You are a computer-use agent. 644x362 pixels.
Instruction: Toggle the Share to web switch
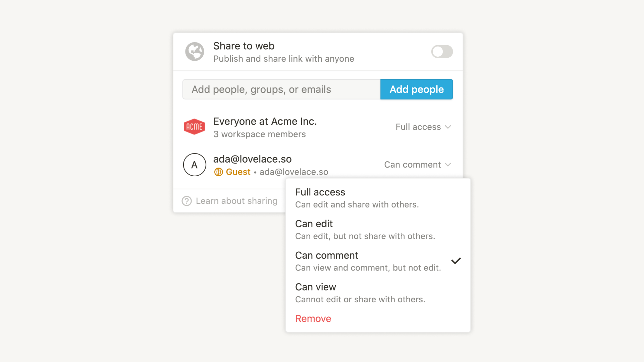click(x=442, y=51)
